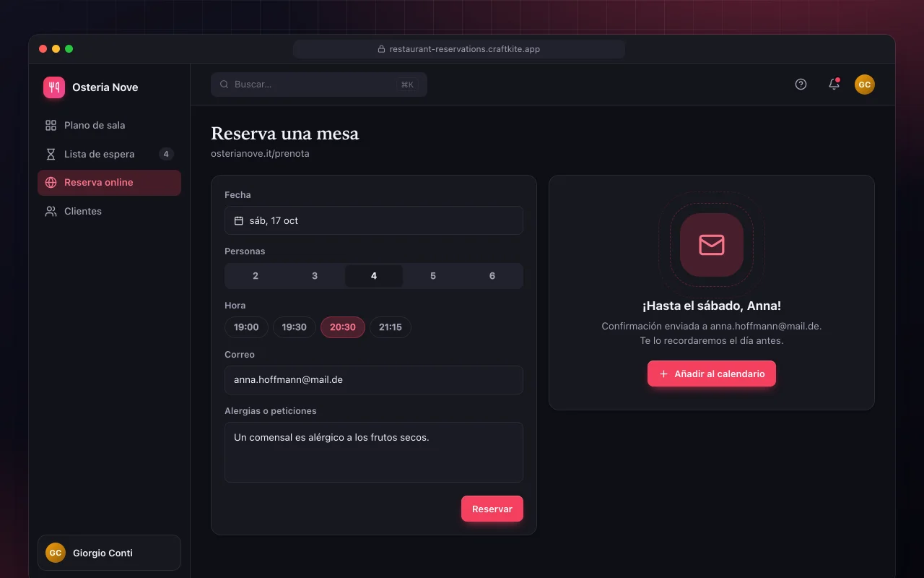Click the Clientes people icon
924x578 pixels.
tap(51, 212)
